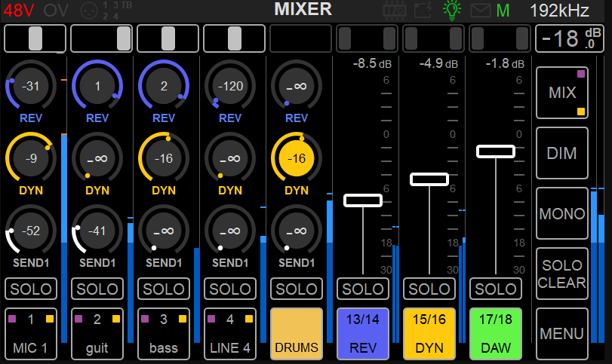Viewport: 612px width, 364px height.
Task: Click the yellow square on channel 3
Action: pyautogui.click(x=182, y=319)
